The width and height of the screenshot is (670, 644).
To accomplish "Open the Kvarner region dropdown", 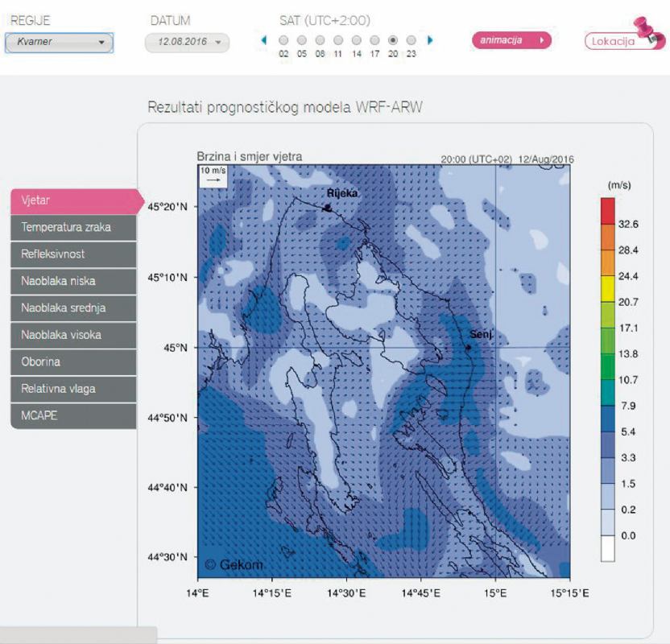I will pyautogui.click(x=59, y=42).
